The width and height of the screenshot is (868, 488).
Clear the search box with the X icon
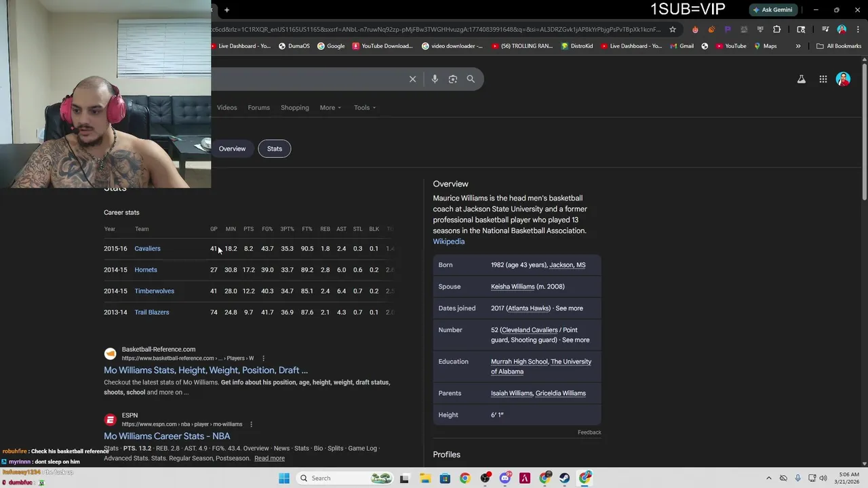tap(412, 79)
